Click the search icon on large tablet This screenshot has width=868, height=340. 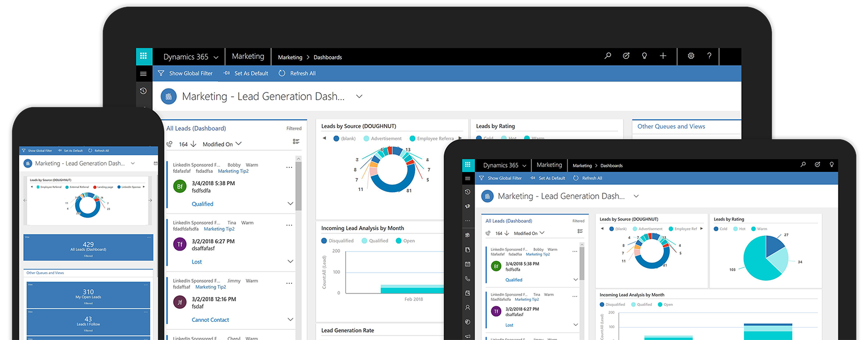[608, 56]
